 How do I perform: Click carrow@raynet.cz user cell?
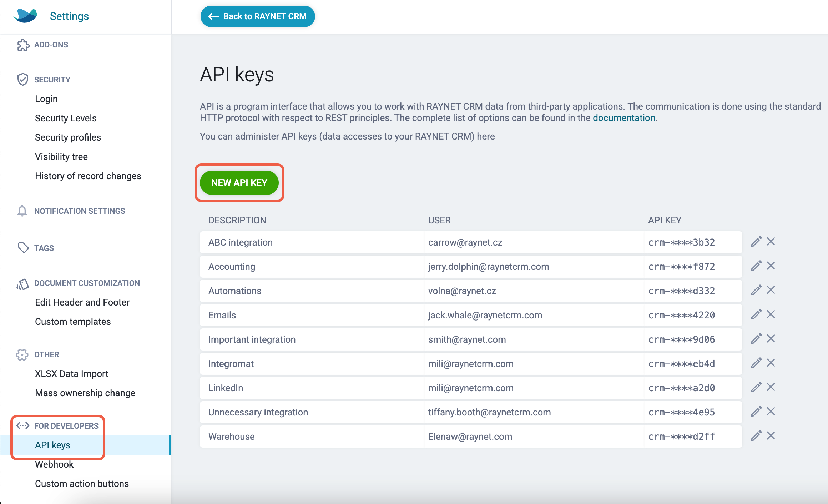coord(535,242)
